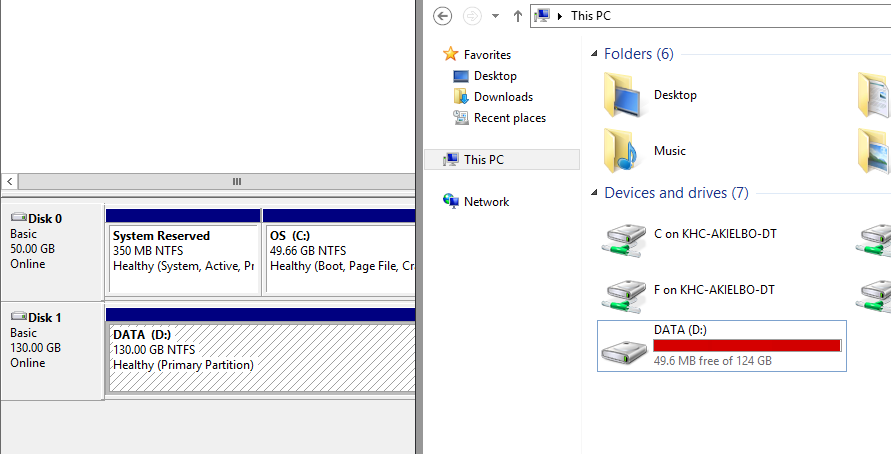Viewport: 891px width, 454px height.
Task: Select the Pictures folder icon beside Music
Action: (873, 151)
